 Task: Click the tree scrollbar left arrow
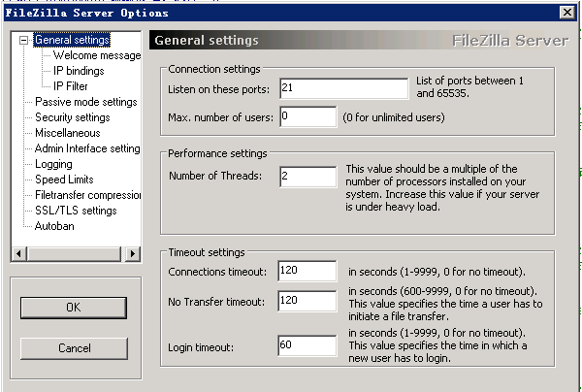tap(19, 254)
